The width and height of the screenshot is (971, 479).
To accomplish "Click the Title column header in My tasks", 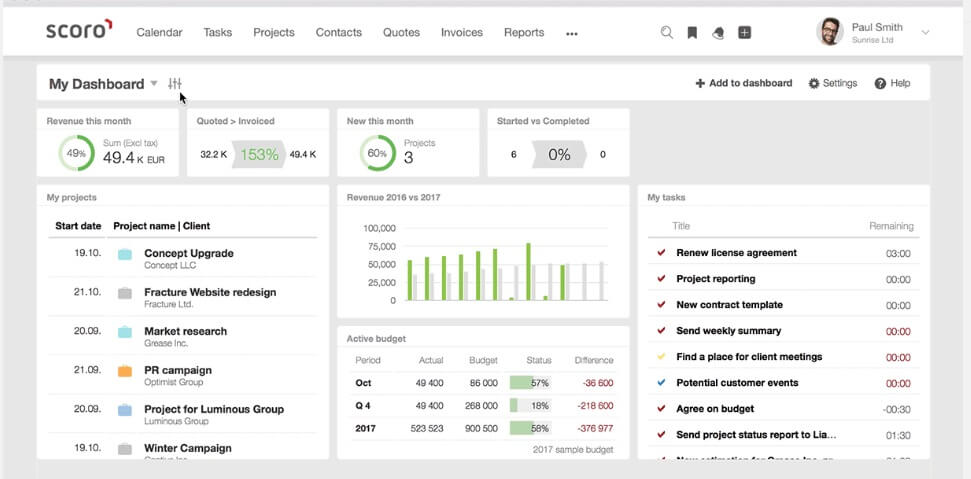I will [681, 226].
